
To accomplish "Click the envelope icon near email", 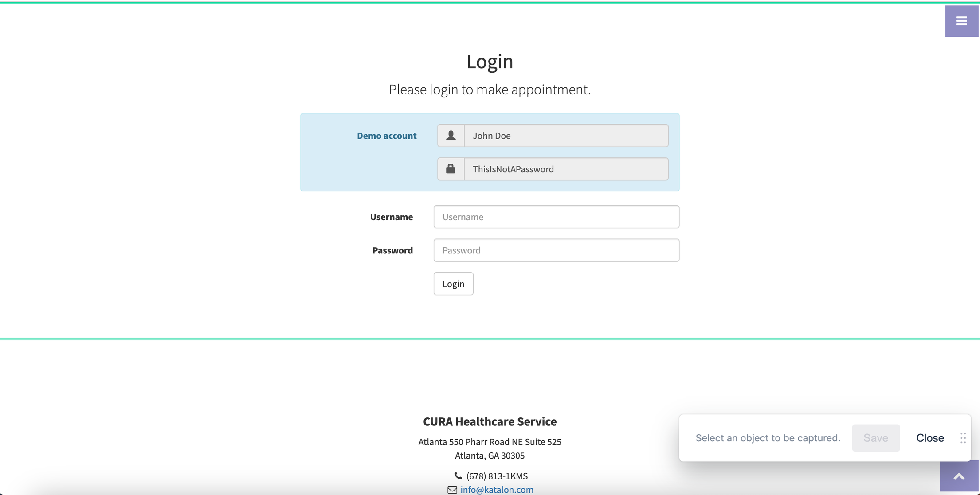I will [x=452, y=490].
